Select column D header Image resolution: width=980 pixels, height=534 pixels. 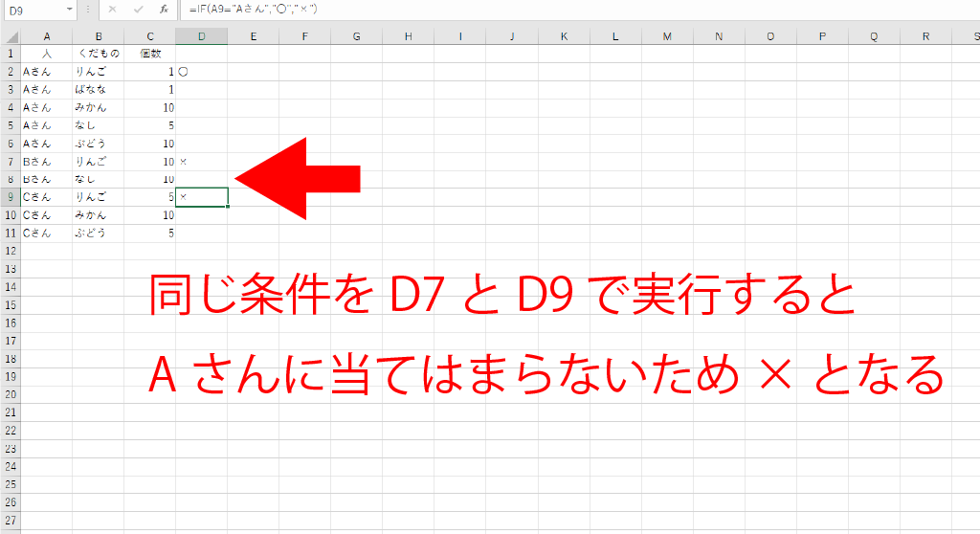[x=202, y=36]
